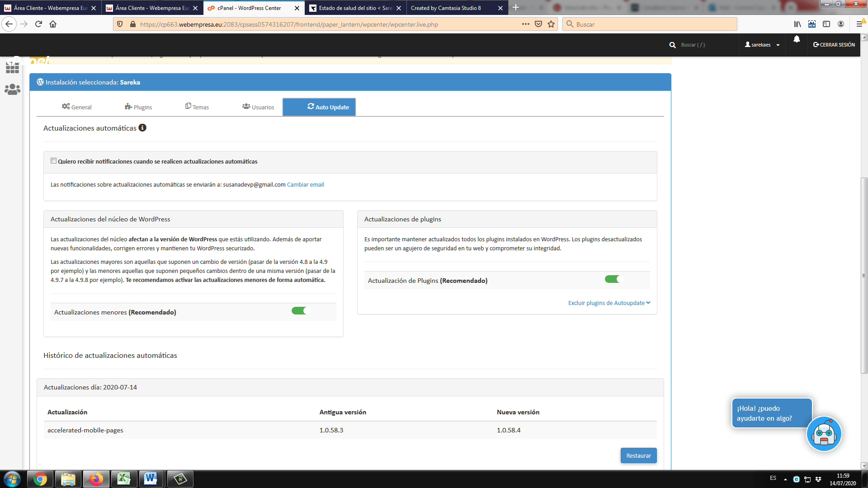Open the cPanel apps grid sidebar icon
868x488 pixels.
click(12, 67)
